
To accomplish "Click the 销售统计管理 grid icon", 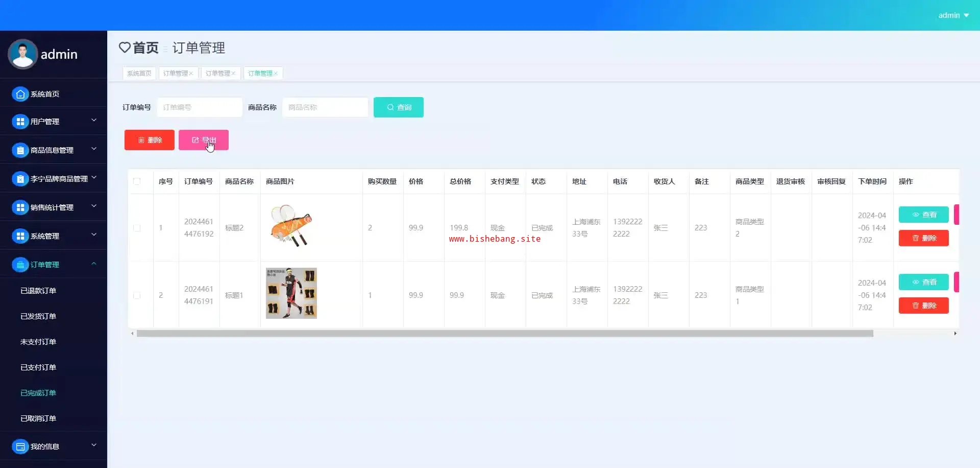I will coord(20,207).
